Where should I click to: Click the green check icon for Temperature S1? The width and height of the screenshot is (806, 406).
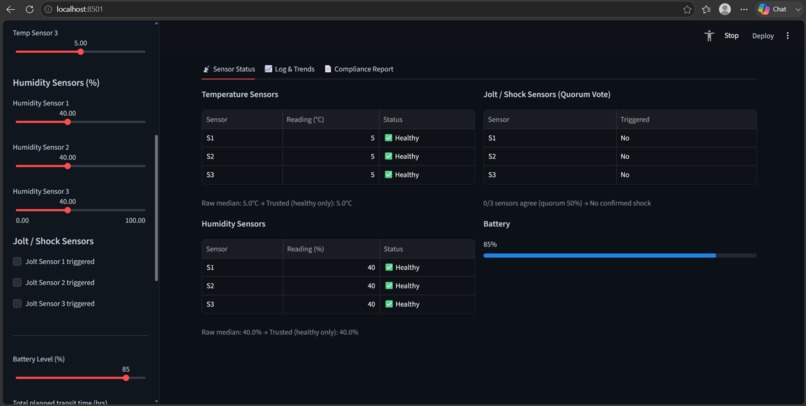389,138
